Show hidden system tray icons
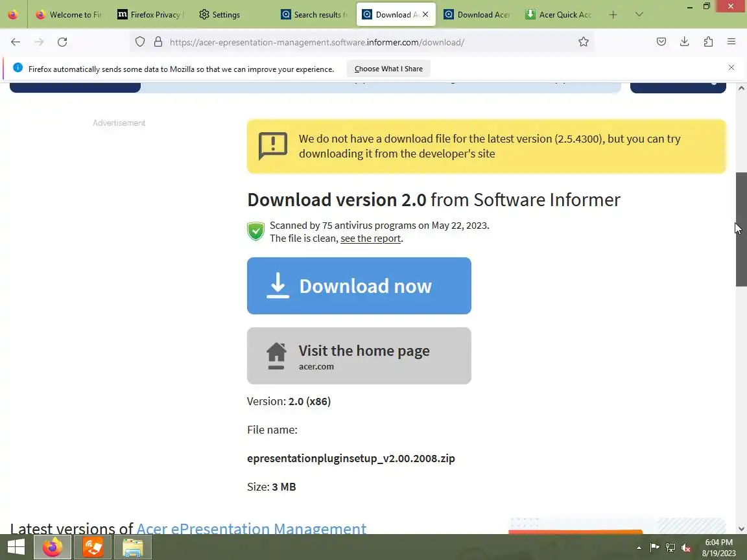The height and width of the screenshot is (560, 747). [x=638, y=548]
